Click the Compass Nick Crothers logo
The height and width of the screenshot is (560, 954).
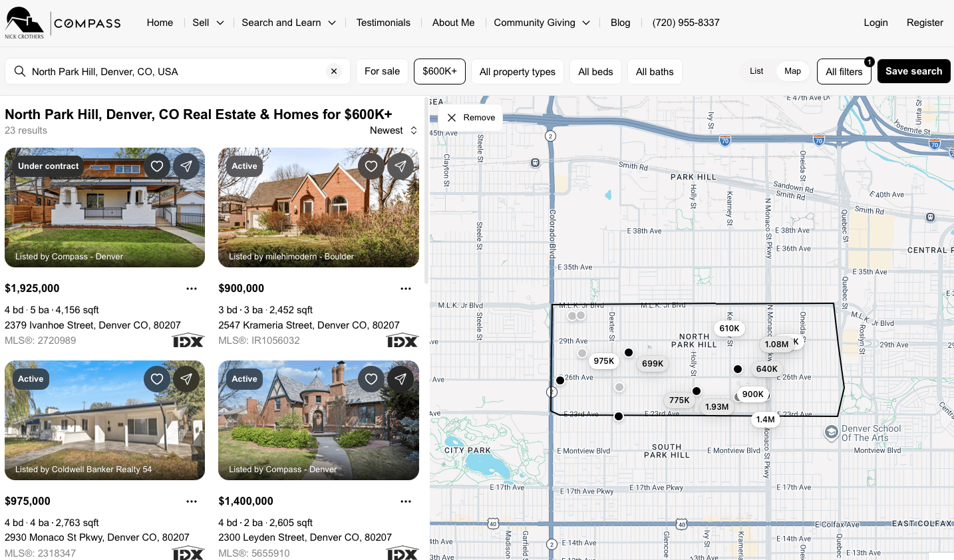[x=63, y=23]
